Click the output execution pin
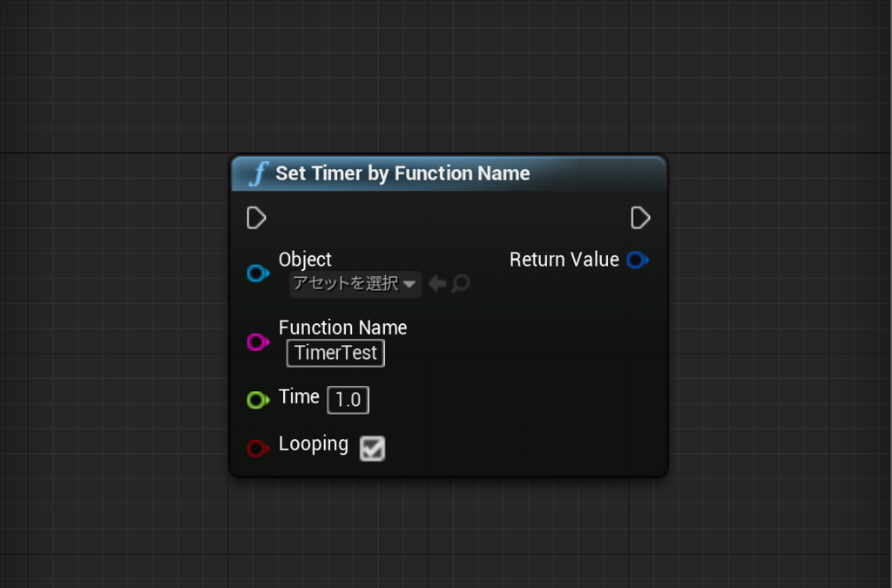 (640, 218)
